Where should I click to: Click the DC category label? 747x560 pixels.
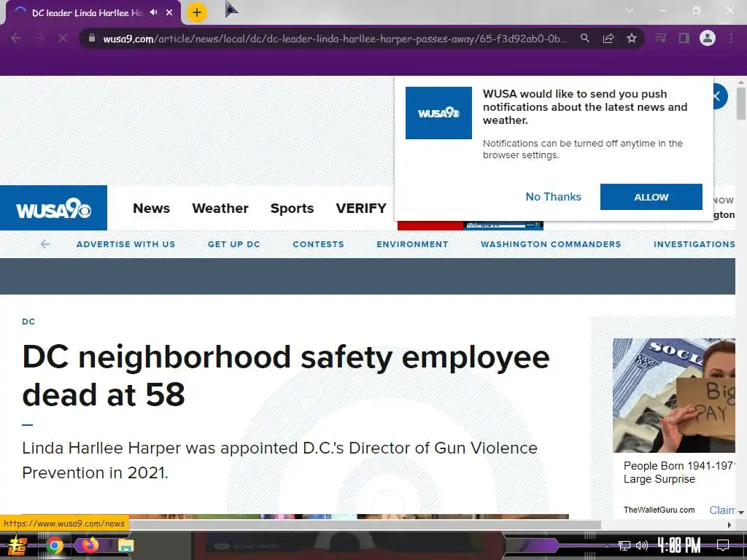pos(28,322)
